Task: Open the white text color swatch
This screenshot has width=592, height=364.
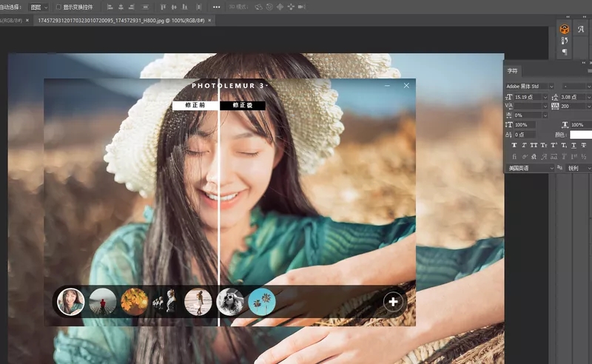Action: 581,135
